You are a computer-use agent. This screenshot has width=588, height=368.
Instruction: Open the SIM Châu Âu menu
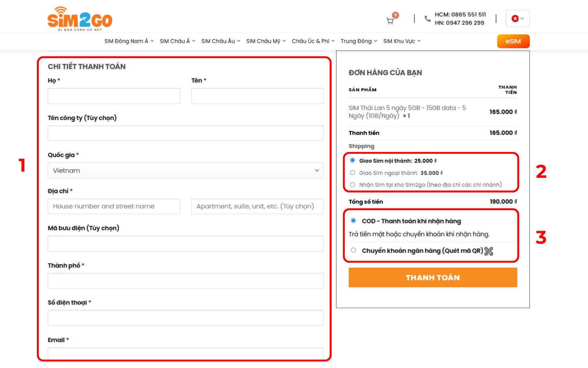click(x=220, y=41)
